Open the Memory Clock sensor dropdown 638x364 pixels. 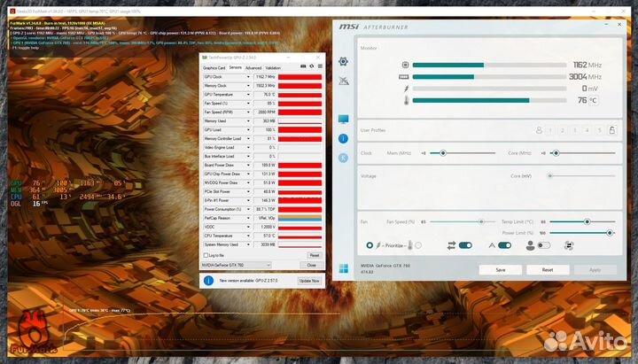[248, 86]
